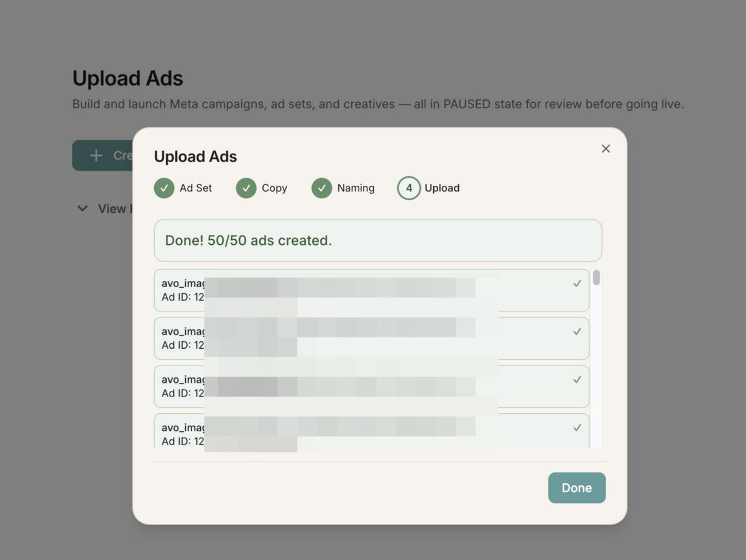Screen dimensions: 746x560
Task: Select the Upload step
Action: coord(429,188)
